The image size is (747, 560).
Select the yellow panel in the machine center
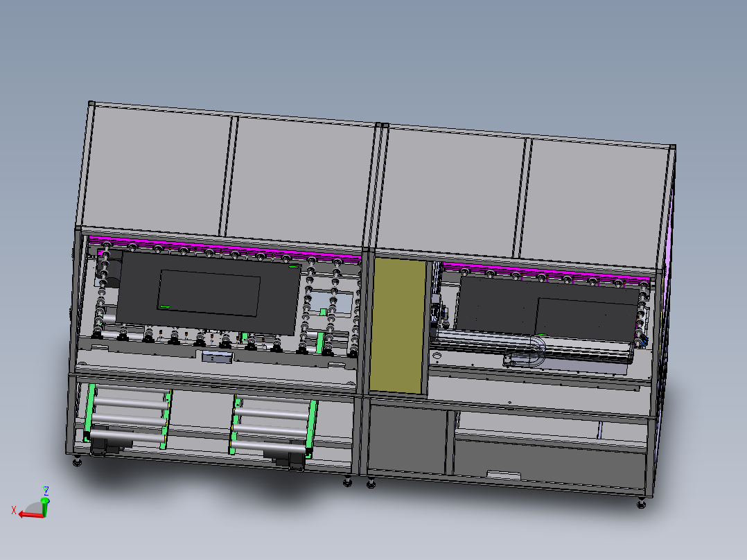click(396, 326)
